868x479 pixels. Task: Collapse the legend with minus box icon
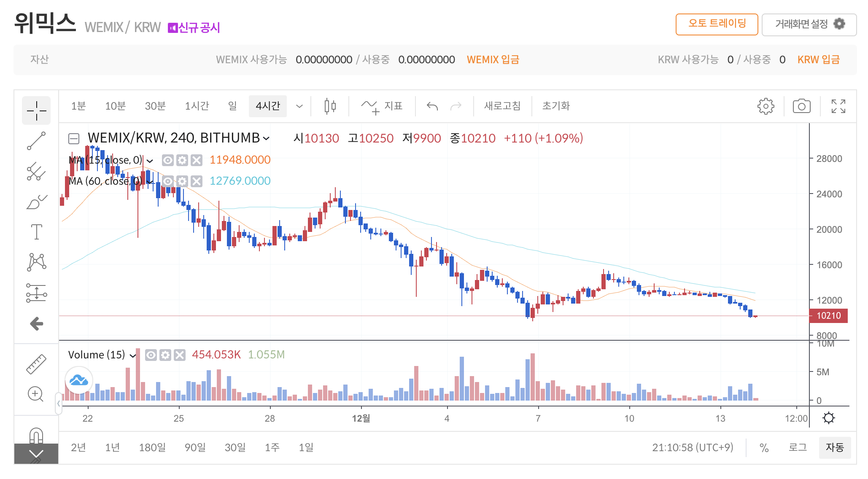74,138
